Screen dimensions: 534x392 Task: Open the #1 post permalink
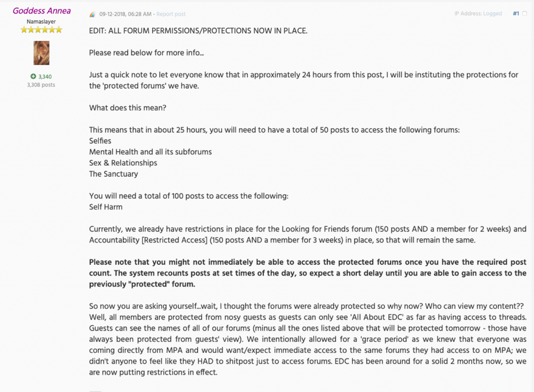tap(516, 13)
